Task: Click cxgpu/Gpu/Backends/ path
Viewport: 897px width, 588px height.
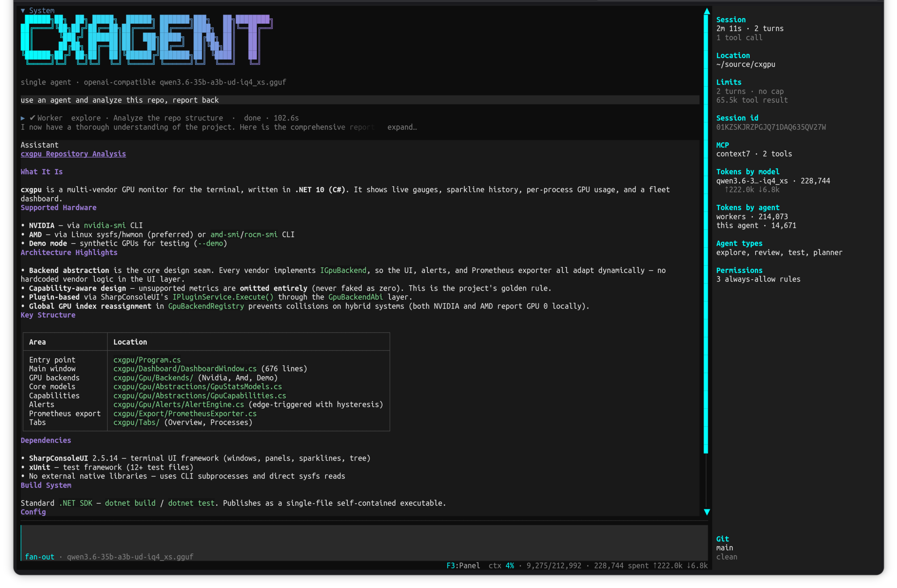Action: point(153,377)
